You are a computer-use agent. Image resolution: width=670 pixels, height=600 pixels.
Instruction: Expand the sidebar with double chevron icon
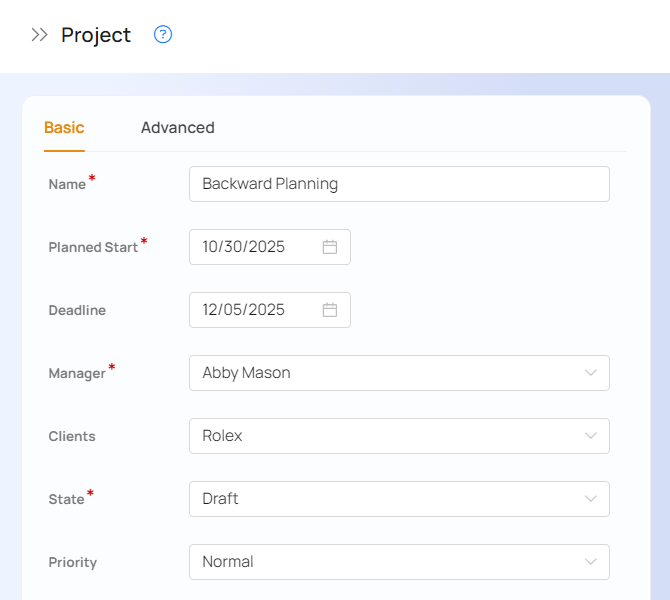[x=39, y=35]
